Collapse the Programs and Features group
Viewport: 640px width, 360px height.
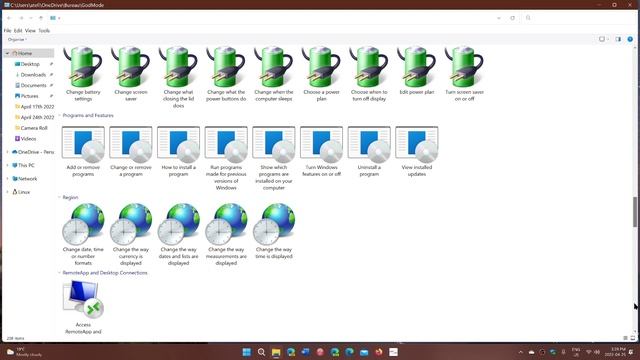(x=59, y=116)
